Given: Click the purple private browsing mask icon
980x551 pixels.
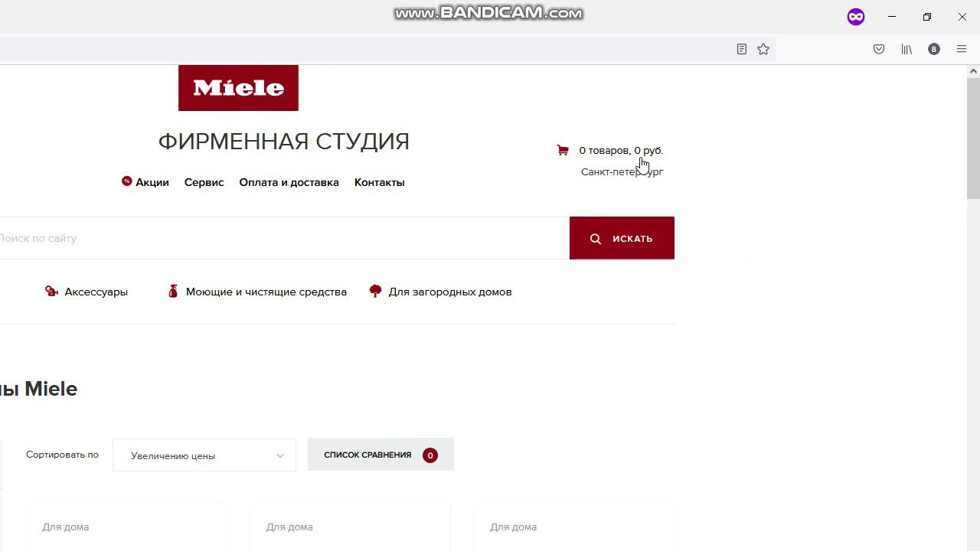Looking at the screenshot, I should pyautogui.click(x=856, y=17).
